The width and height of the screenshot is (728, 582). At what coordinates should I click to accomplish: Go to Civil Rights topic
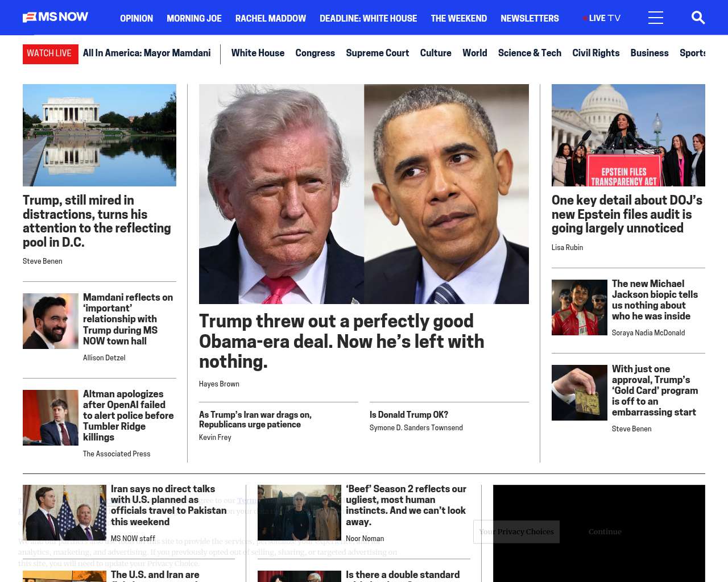click(596, 53)
